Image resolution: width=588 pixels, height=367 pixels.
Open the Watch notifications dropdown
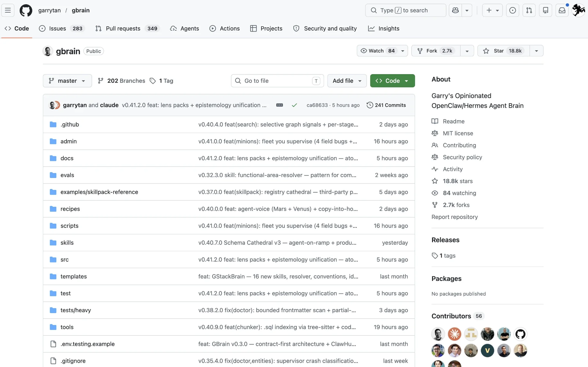tap(382, 51)
